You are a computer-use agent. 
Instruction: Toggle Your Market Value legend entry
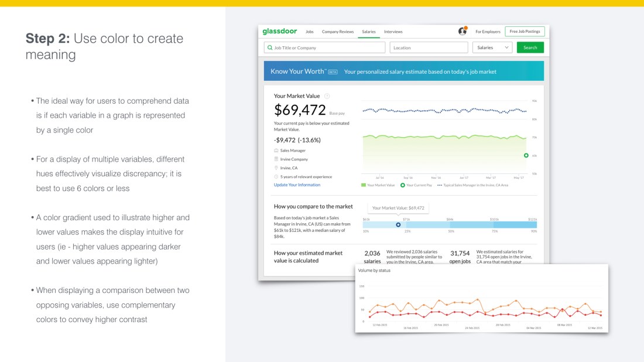click(x=378, y=185)
